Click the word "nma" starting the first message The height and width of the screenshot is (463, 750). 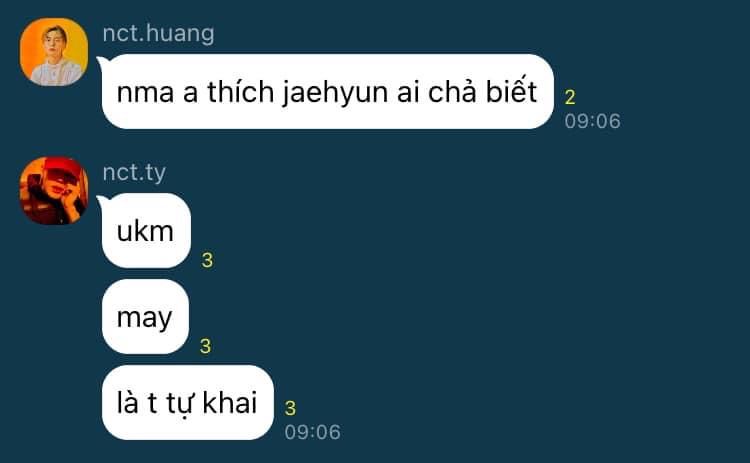145,93
